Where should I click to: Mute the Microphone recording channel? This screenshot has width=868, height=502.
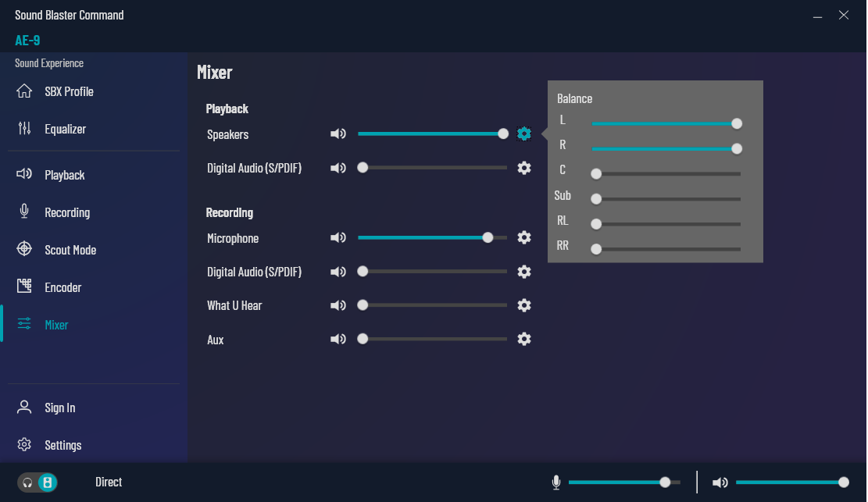pos(338,238)
